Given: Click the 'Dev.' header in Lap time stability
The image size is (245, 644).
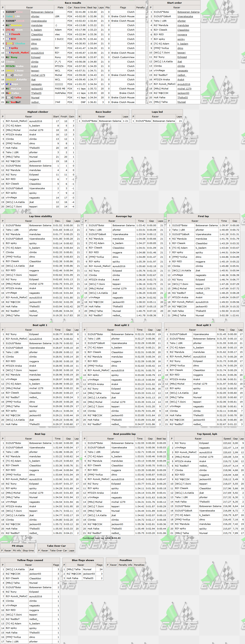Looking at the screenshot, I should tap(58, 221).
